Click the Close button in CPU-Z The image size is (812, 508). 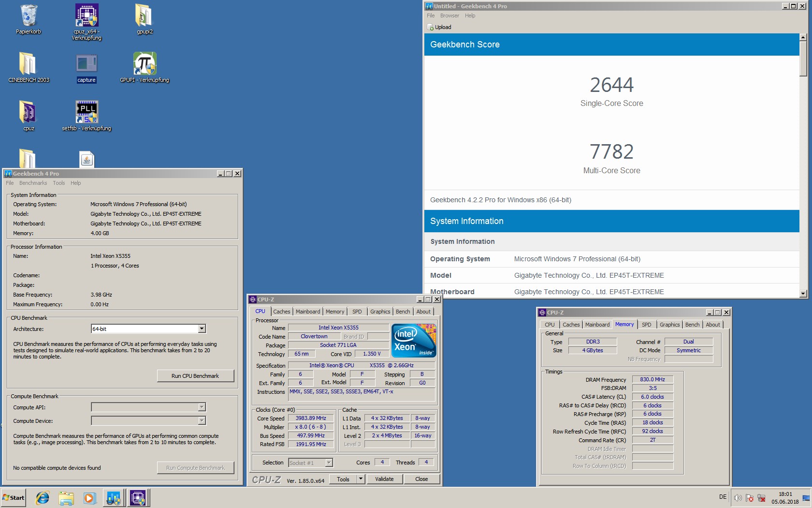[x=421, y=479]
